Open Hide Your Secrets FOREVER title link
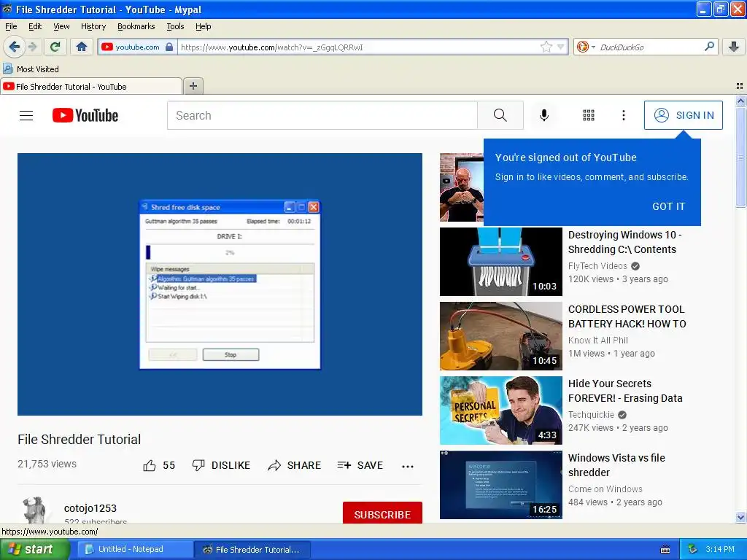The height and width of the screenshot is (560, 747). (x=625, y=391)
